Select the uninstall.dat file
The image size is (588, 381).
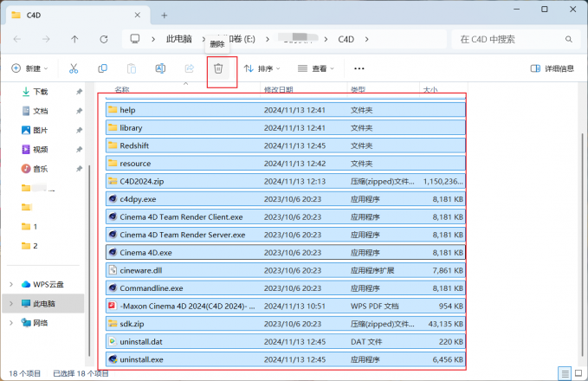click(x=286, y=342)
